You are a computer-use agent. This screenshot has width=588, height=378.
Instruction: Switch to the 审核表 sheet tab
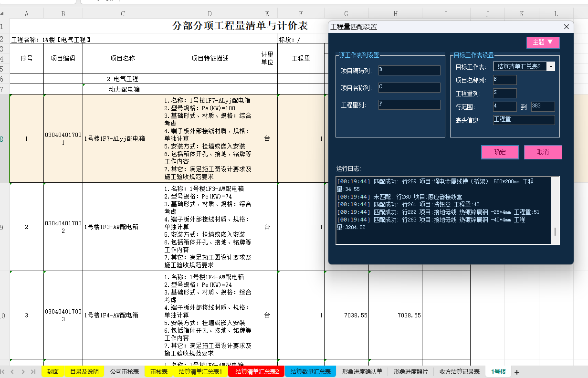pyautogui.click(x=159, y=372)
